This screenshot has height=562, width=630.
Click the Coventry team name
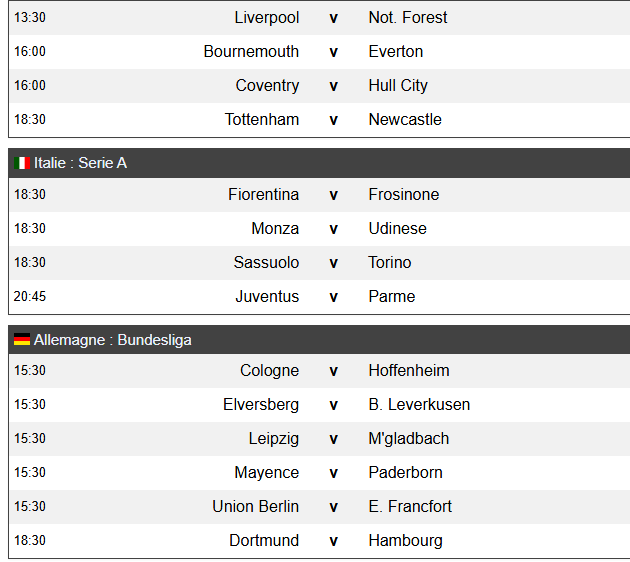tap(267, 86)
